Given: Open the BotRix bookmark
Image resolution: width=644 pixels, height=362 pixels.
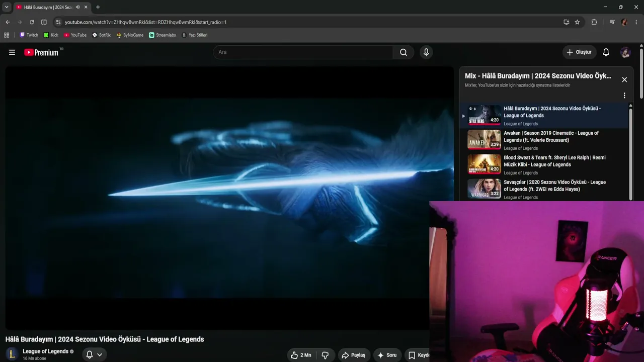Looking at the screenshot, I should [x=101, y=35].
